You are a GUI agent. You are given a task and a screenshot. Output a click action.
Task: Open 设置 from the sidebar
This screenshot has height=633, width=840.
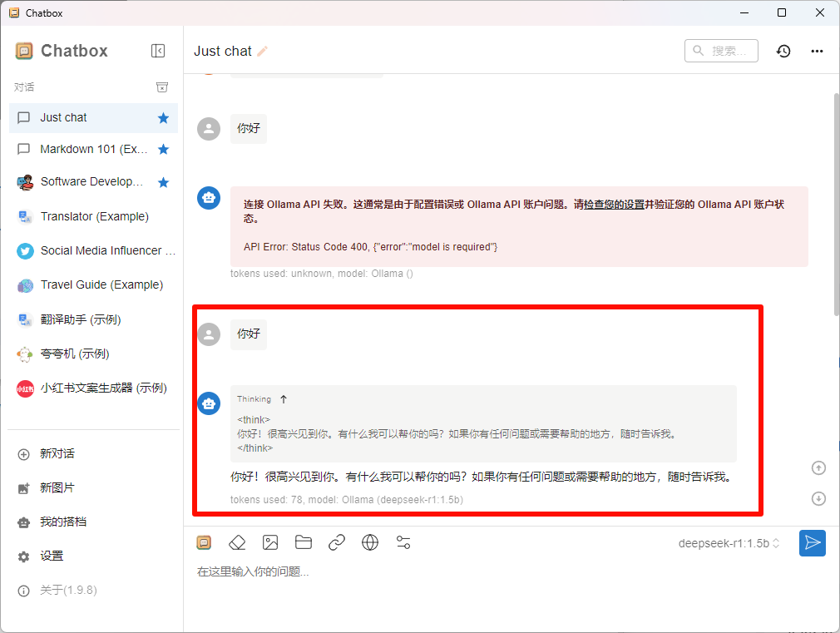pyautogui.click(x=50, y=556)
